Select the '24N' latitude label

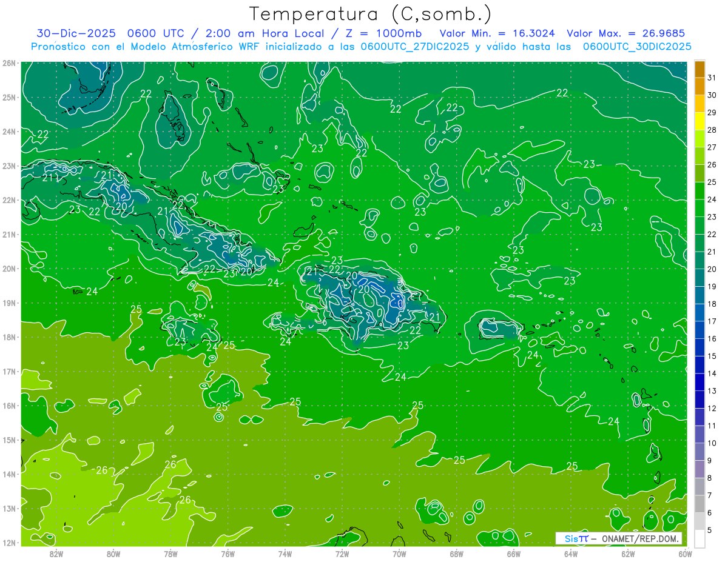click(x=9, y=132)
